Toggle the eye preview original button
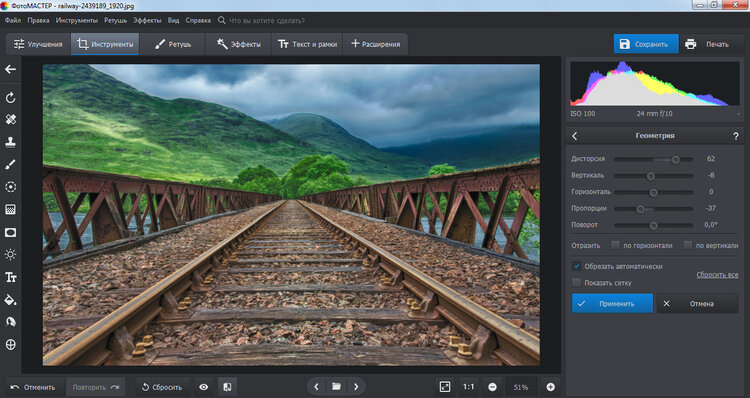 204,387
